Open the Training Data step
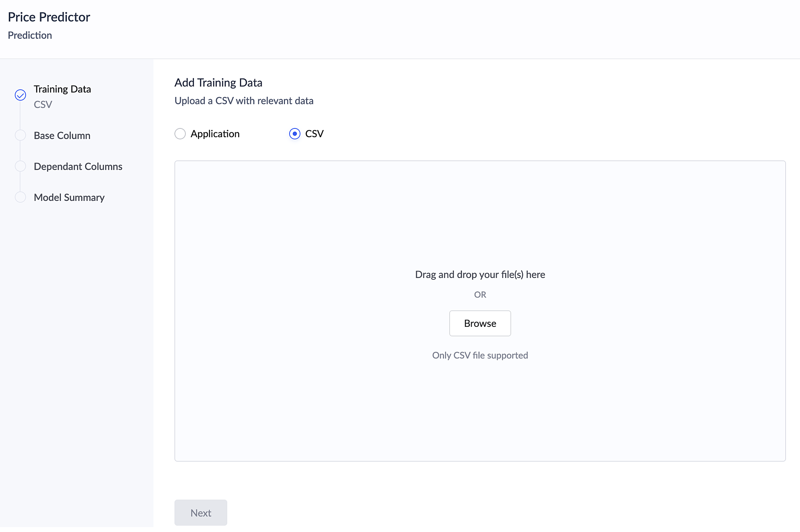Screen dimensions: 800x532 pyautogui.click(x=62, y=89)
